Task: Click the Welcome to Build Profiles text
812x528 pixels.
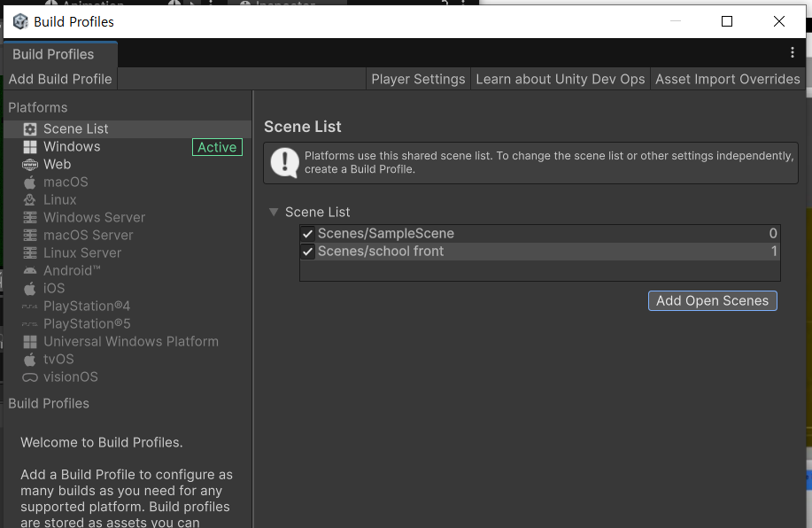Action: coord(102,442)
